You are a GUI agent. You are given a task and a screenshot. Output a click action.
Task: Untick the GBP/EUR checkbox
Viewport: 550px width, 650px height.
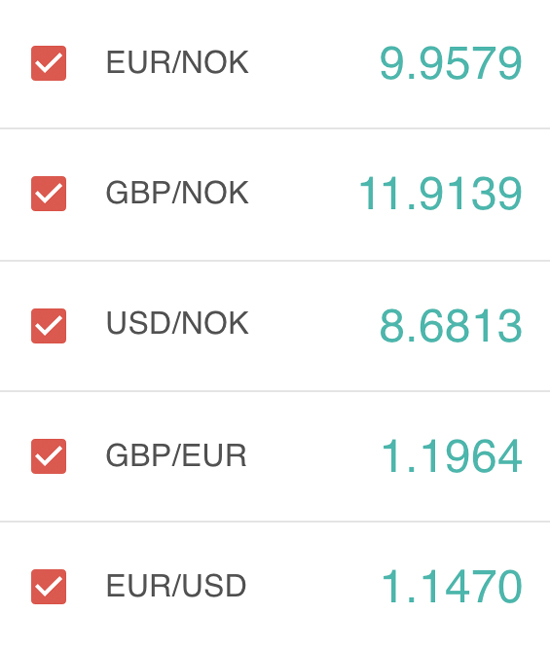coord(48,456)
